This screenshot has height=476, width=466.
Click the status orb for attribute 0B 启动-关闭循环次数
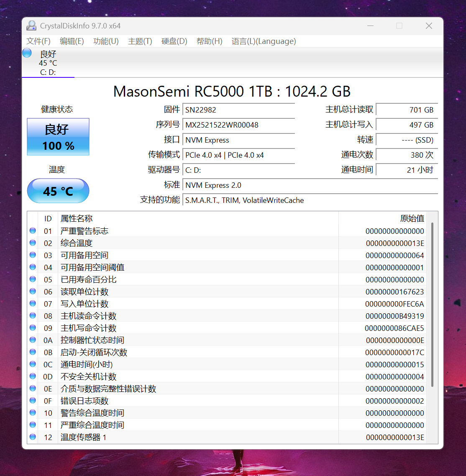pos(33,352)
